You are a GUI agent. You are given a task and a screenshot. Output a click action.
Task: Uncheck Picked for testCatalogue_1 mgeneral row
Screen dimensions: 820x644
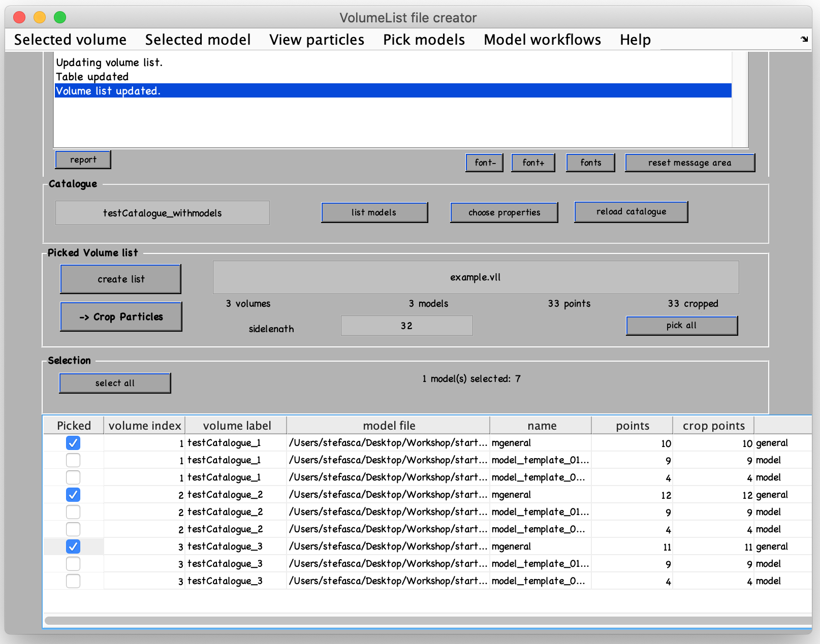point(73,443)
